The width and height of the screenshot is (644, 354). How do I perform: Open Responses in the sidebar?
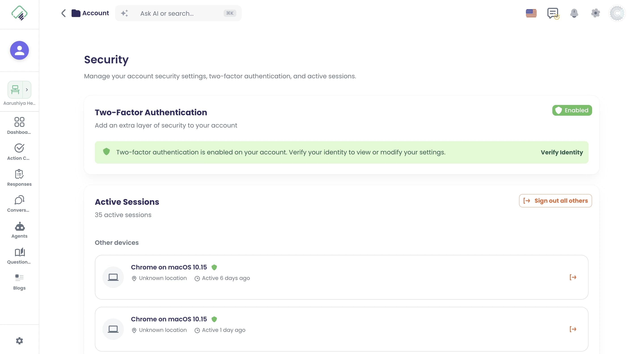tap(19, 178)
